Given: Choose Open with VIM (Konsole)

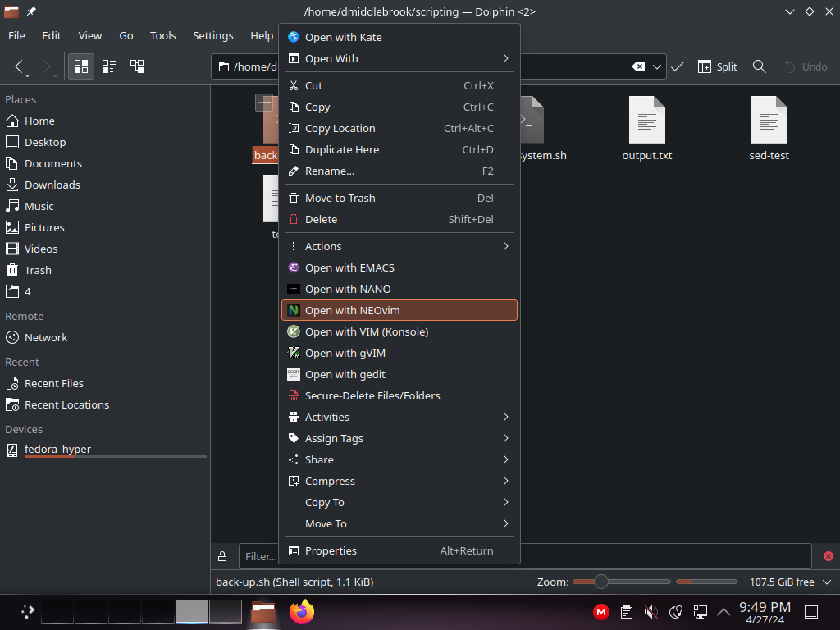Looking at the screenshot, I should pyautogui.click(x=399, y=331).
